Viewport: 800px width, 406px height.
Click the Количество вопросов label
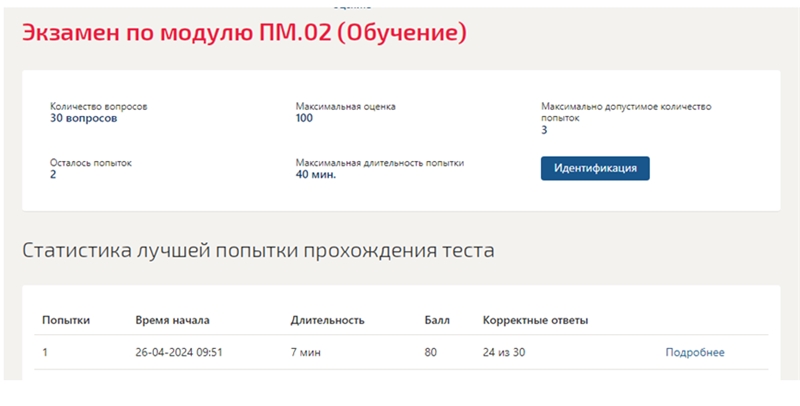[98, 107]
